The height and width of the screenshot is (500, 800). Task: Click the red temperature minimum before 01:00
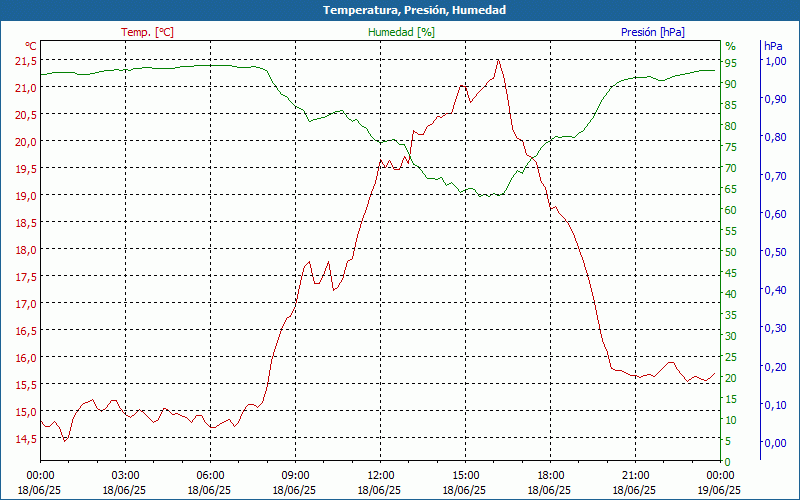pos(64,441)
